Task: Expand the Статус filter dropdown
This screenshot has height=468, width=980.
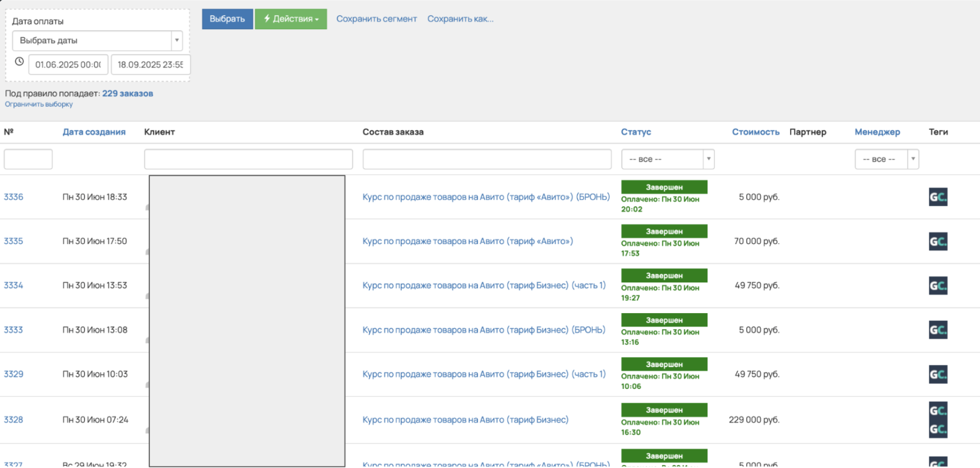Action: (667, 159)
